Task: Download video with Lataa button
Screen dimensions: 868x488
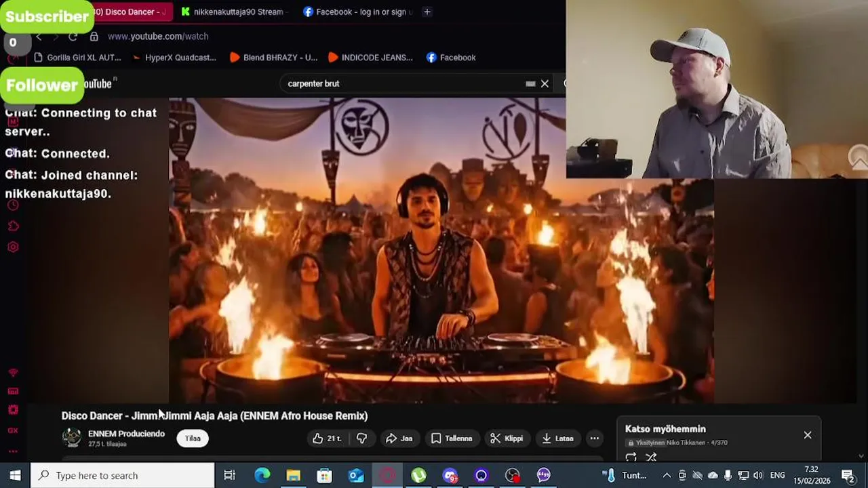Action: pyautogui.click(x=557, y=439)
